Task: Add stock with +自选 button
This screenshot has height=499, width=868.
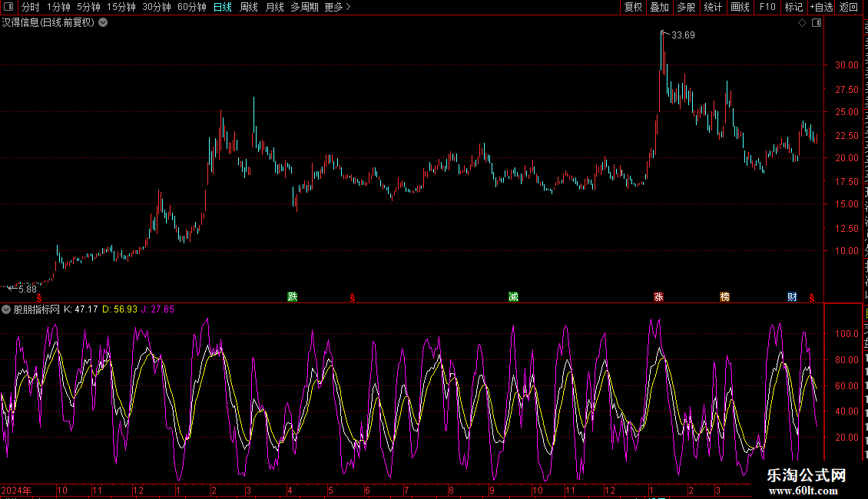Action: 821,7
